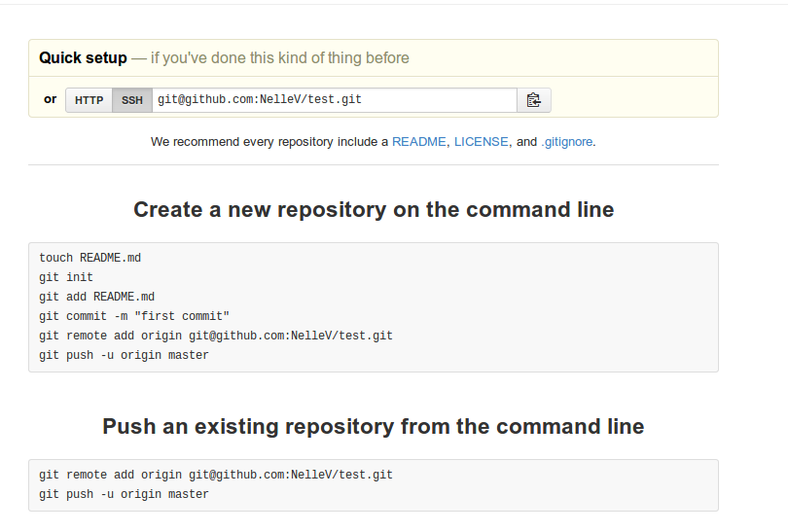Click 'Create a new repository' heading
Viewport: 788px width, 532px height.
[x=374, y=209]
